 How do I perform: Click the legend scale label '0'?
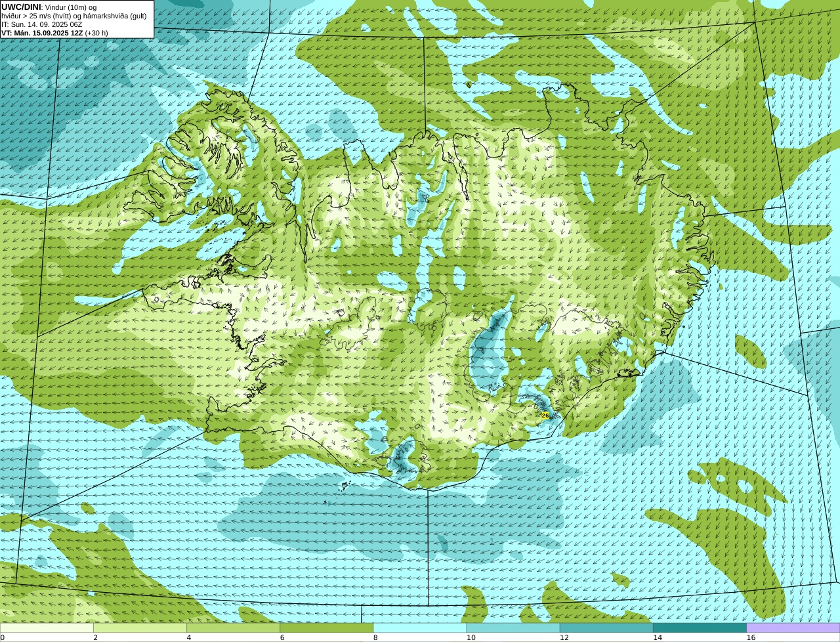(x=2, y=637)
